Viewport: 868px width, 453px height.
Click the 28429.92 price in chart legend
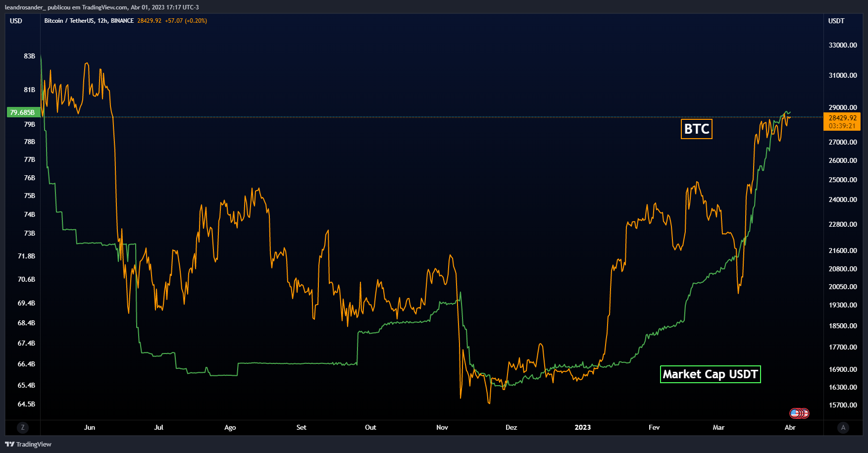(x=150, y=21)
